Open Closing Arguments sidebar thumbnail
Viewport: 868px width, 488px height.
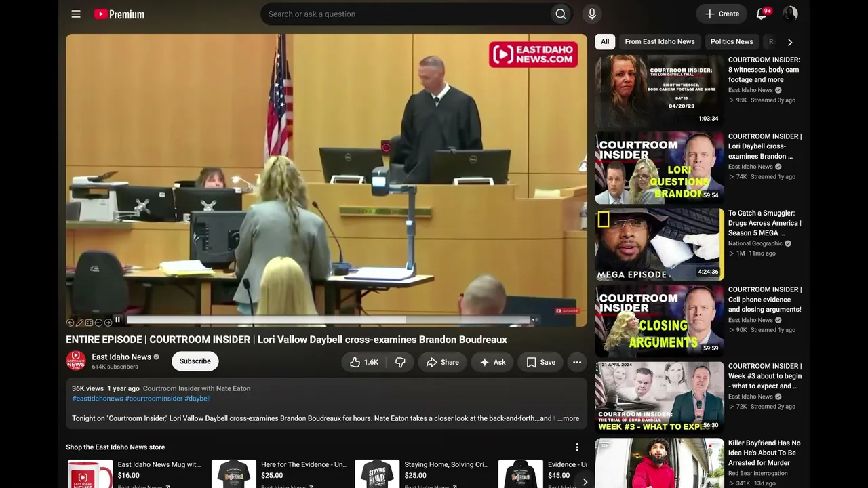(x=660, y=321)
